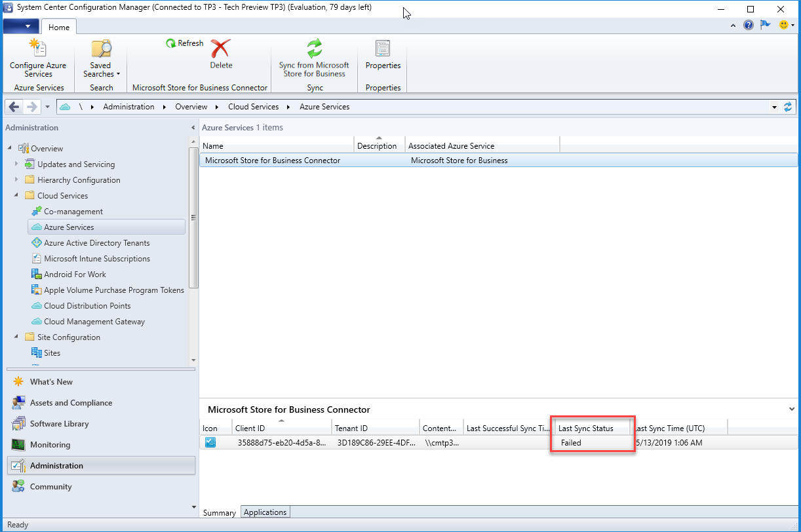Open the smiley feedback icon
Viewport: 801px width, 532px height.
click(783, 26)
